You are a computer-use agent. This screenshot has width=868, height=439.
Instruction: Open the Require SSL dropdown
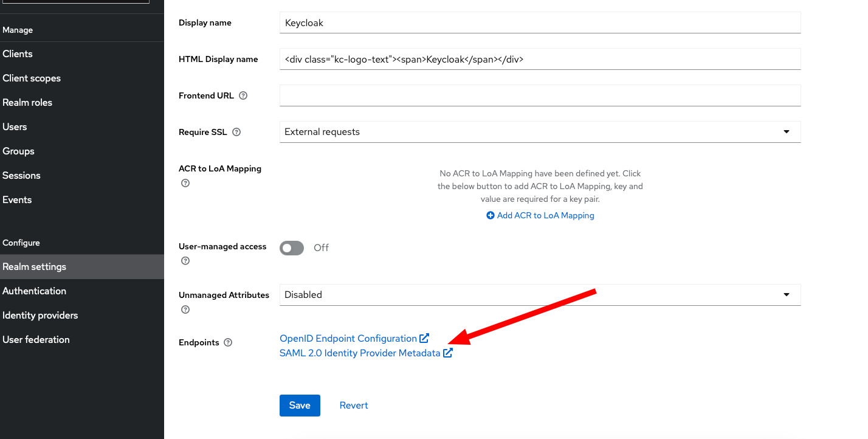click(x=540, y=132)
